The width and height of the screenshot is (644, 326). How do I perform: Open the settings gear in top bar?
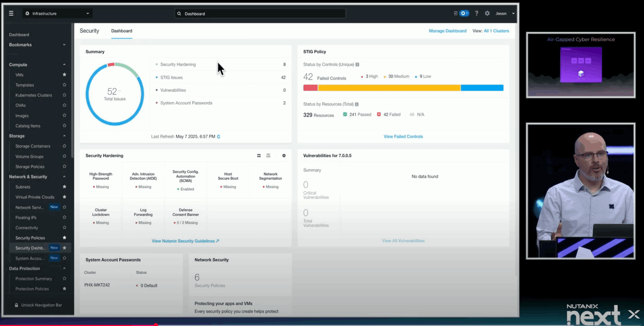click(x=487, y=13)
